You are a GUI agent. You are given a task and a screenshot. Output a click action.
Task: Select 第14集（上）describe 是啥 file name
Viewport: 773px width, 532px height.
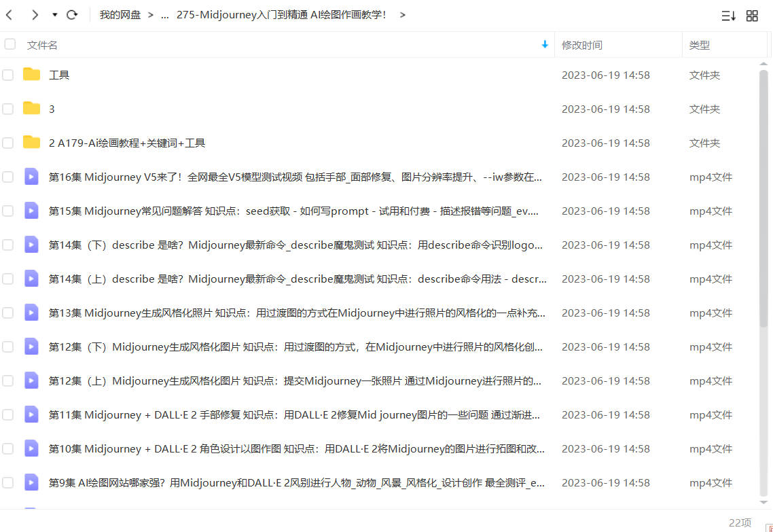pyautogui.click(x=298, y=279)
